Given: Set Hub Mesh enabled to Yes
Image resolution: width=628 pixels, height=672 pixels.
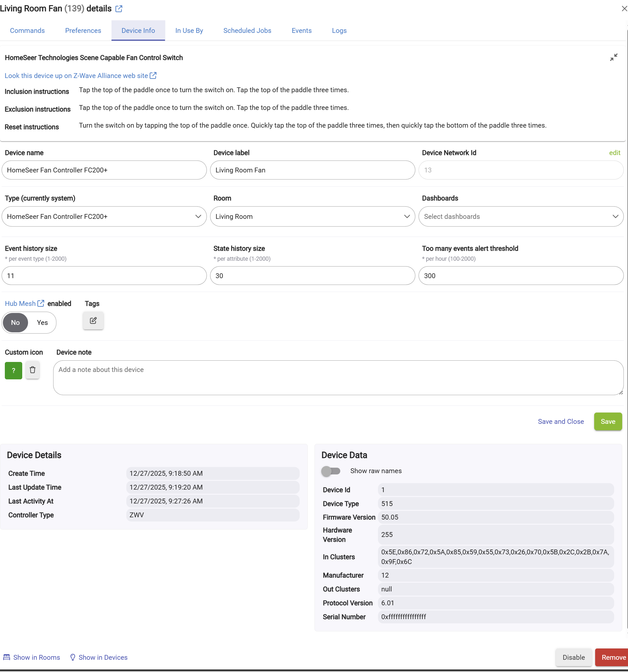Looking at the screenshot, I should 42,323.
